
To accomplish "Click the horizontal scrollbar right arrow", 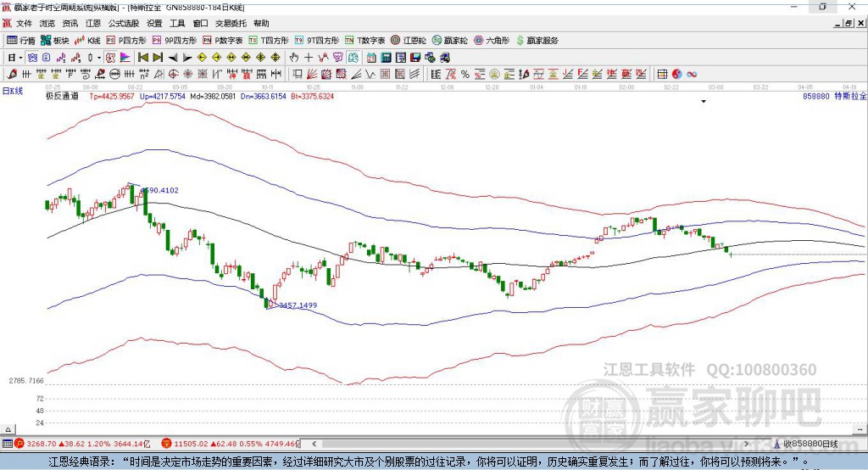I will tap(746, 444).
